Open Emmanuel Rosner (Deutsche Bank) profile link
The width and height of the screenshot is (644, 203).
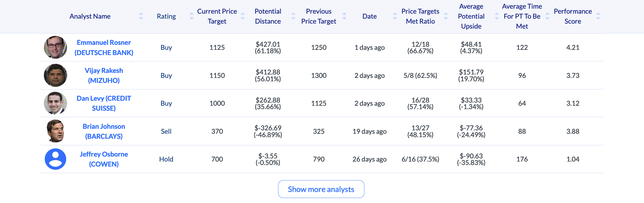tap(104, 47)
